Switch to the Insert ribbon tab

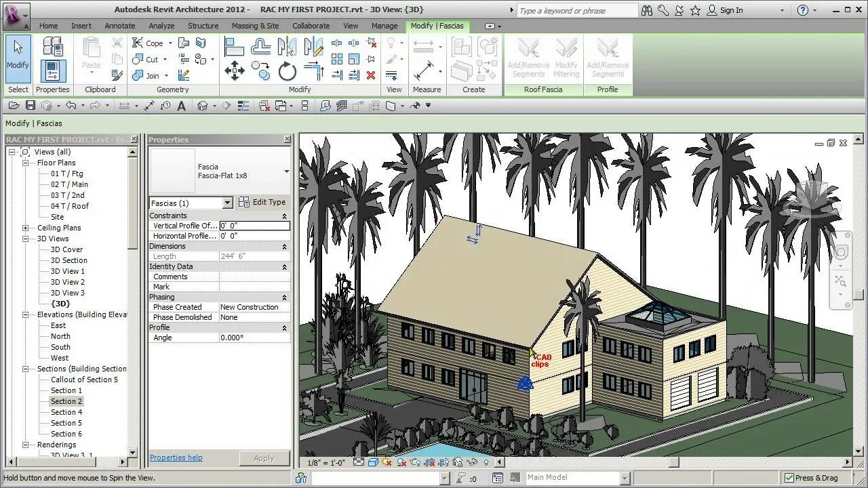coord(81,26)
